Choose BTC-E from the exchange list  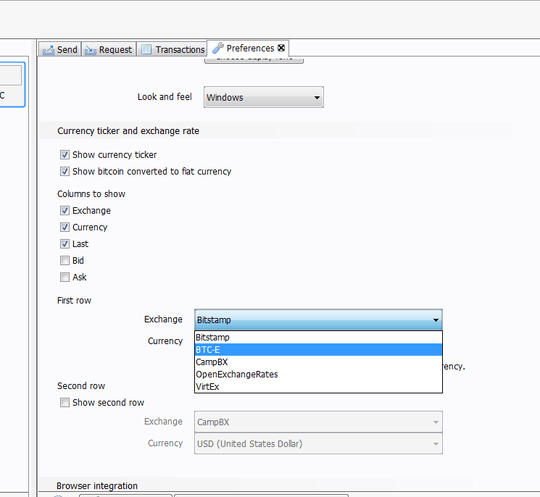pos(318,350)
